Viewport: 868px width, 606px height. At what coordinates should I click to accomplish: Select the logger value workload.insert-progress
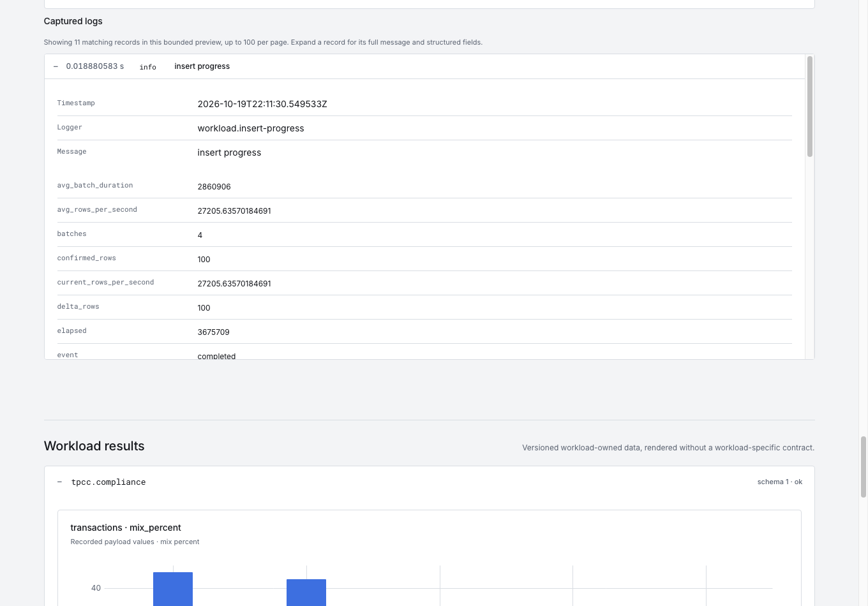(251, 128)
